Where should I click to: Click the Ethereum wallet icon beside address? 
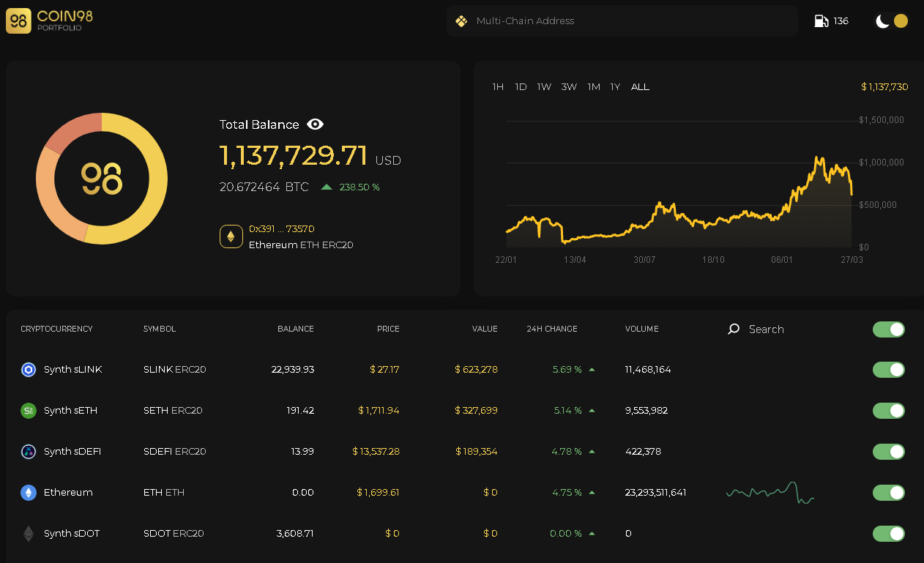231,236
